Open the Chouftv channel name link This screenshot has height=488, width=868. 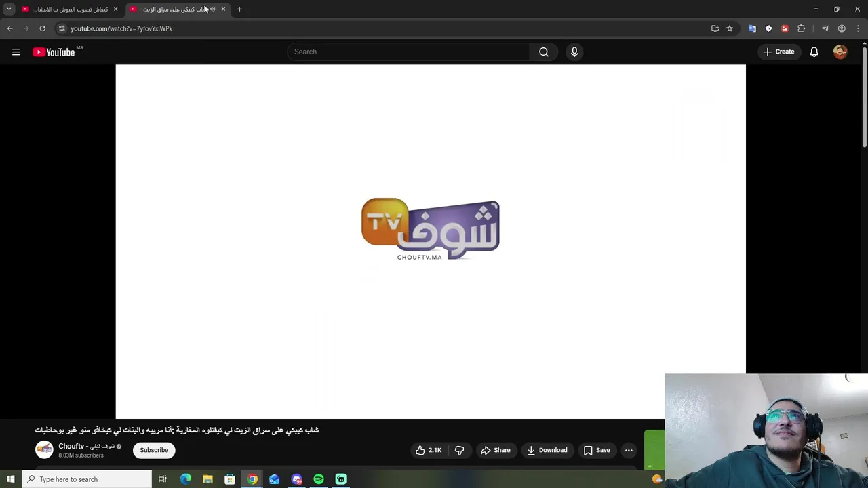[86, 446]
